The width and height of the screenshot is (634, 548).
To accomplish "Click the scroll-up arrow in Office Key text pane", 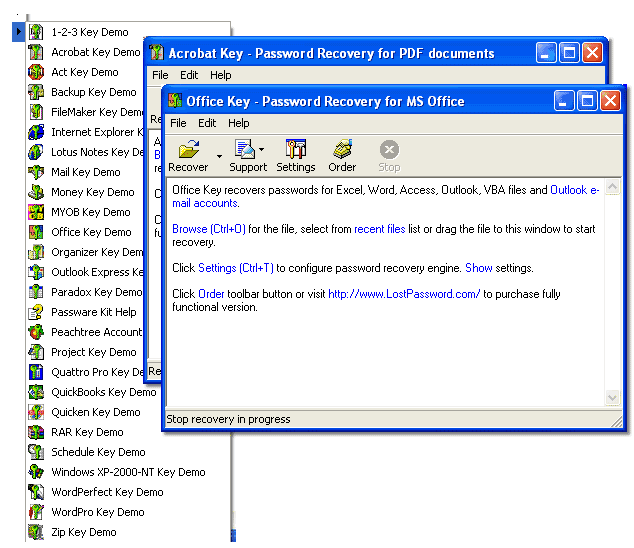I will click(613, 186).
